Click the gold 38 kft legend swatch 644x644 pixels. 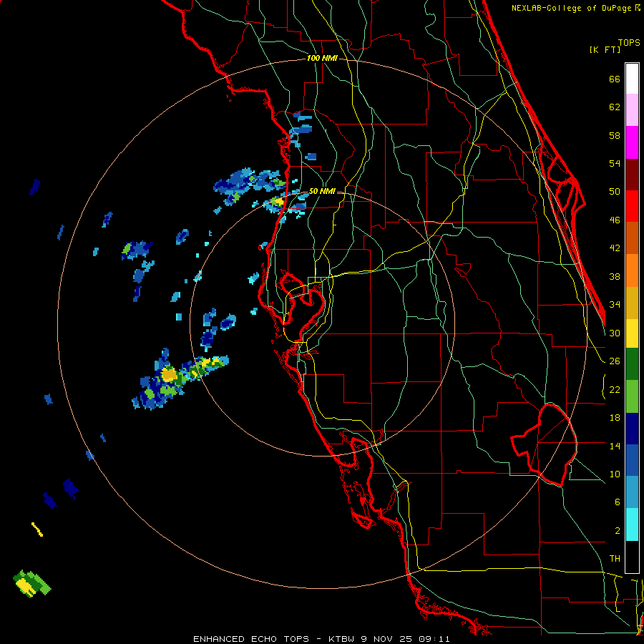pos(632,303)
